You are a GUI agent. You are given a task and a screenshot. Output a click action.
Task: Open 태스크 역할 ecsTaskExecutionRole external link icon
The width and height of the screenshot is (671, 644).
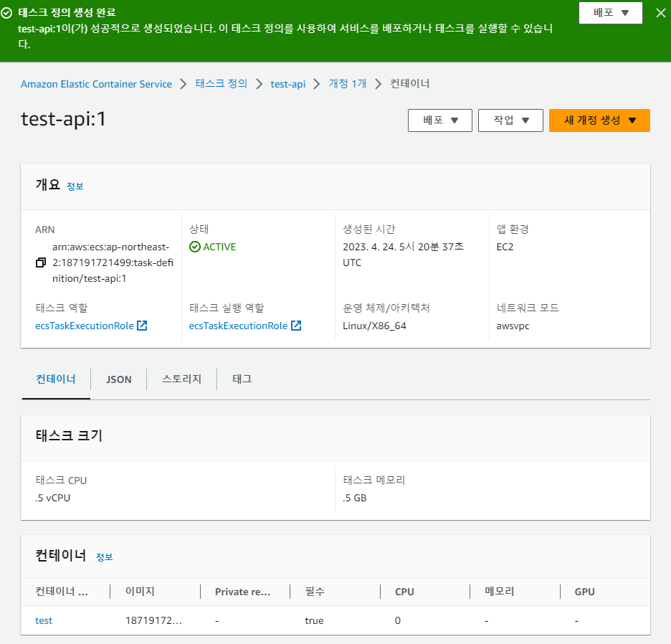click(x=142, y=326)
